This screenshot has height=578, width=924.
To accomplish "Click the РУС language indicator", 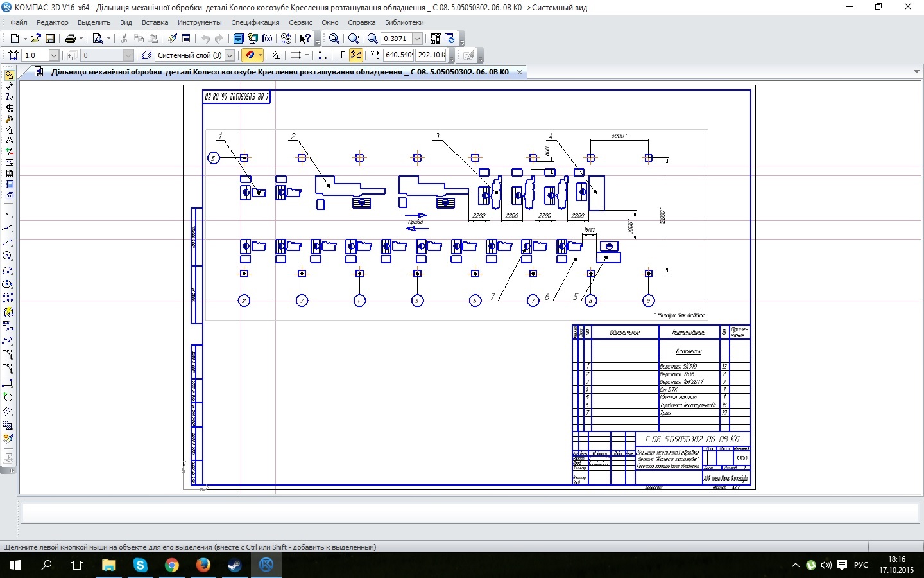I will 861,565.
